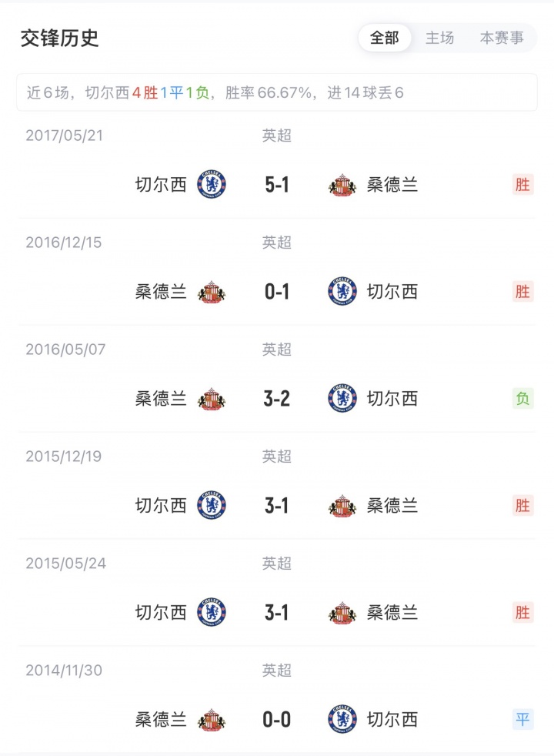This screenshot has width=554, height=756.
Task: Switch to the 主场 filter tab
Action: click(440, 38)
